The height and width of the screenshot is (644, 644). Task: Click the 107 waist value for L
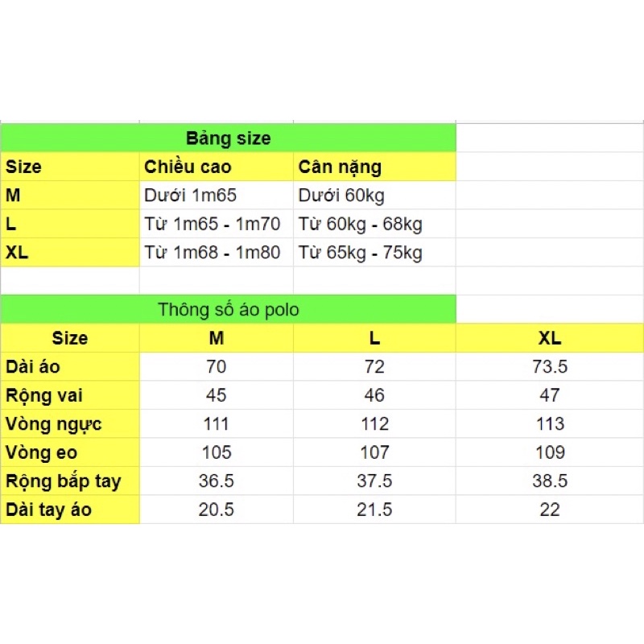click(x=374, y=452)
